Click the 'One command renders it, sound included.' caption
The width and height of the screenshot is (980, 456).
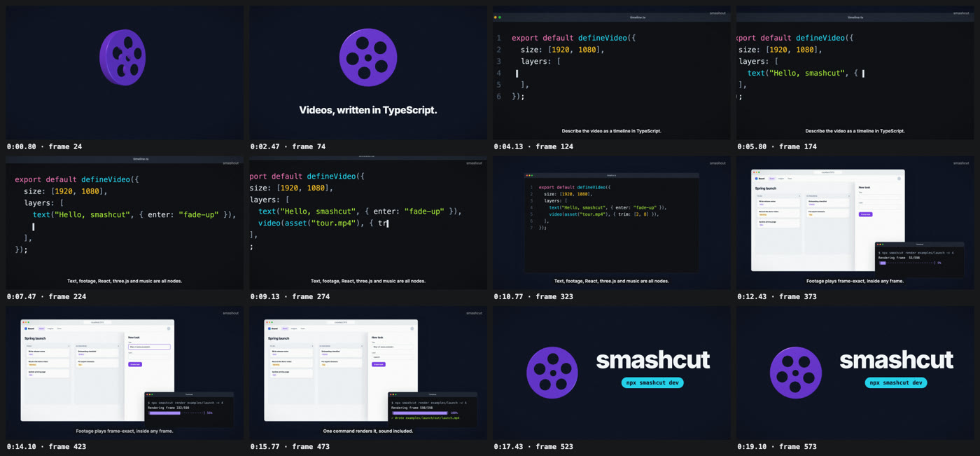tap(368, 431)
